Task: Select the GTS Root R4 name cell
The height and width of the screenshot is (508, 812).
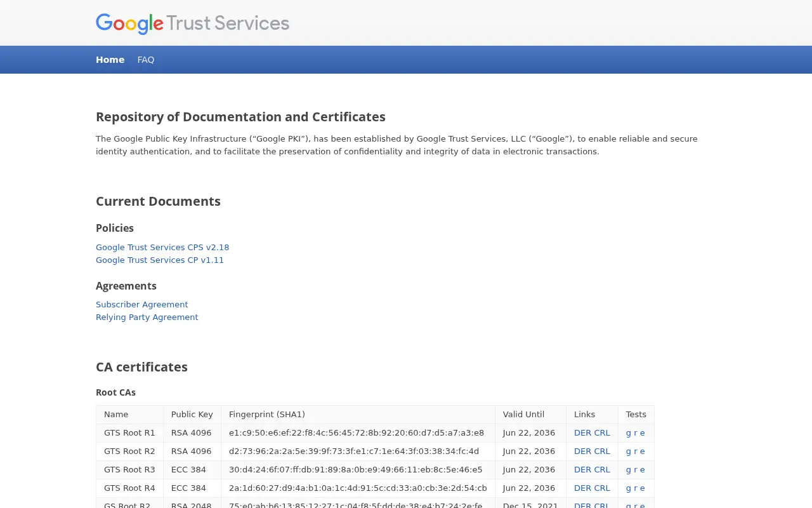Action: click(x=129, y=488)
